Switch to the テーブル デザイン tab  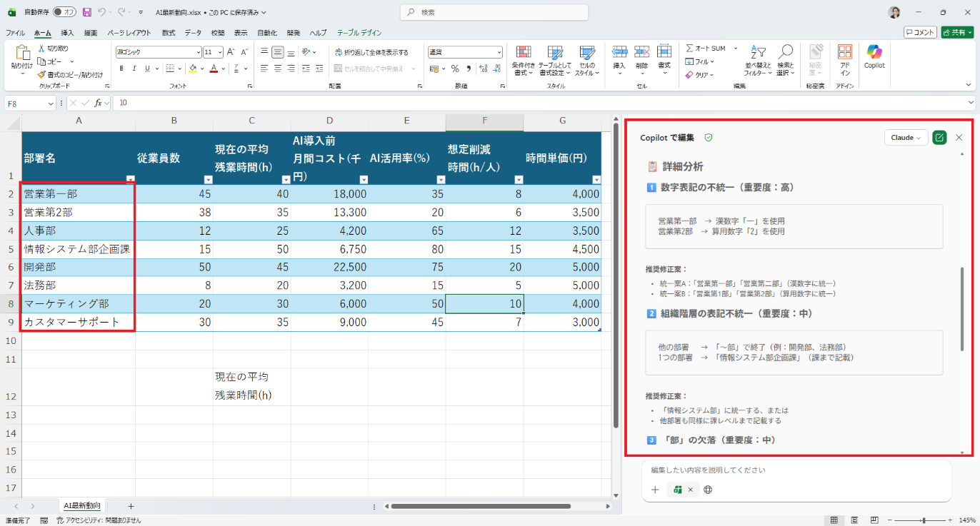[x=359, y=33]
